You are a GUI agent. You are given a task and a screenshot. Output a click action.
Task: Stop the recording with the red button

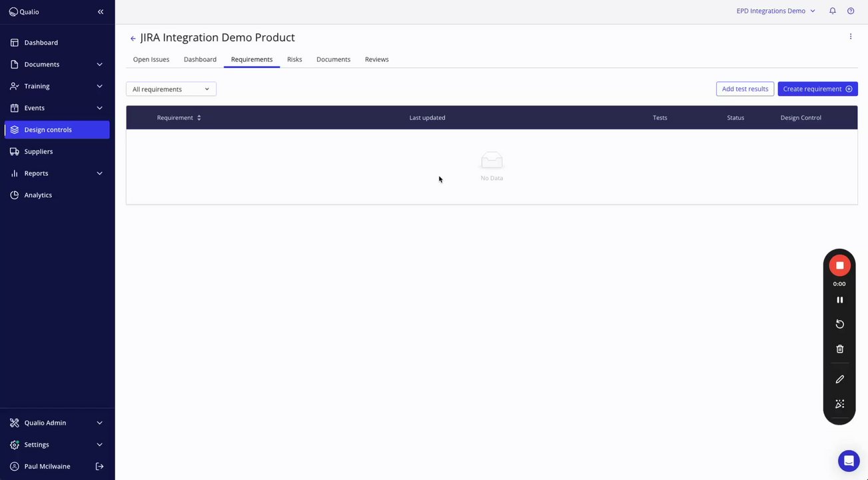(839, 265)
